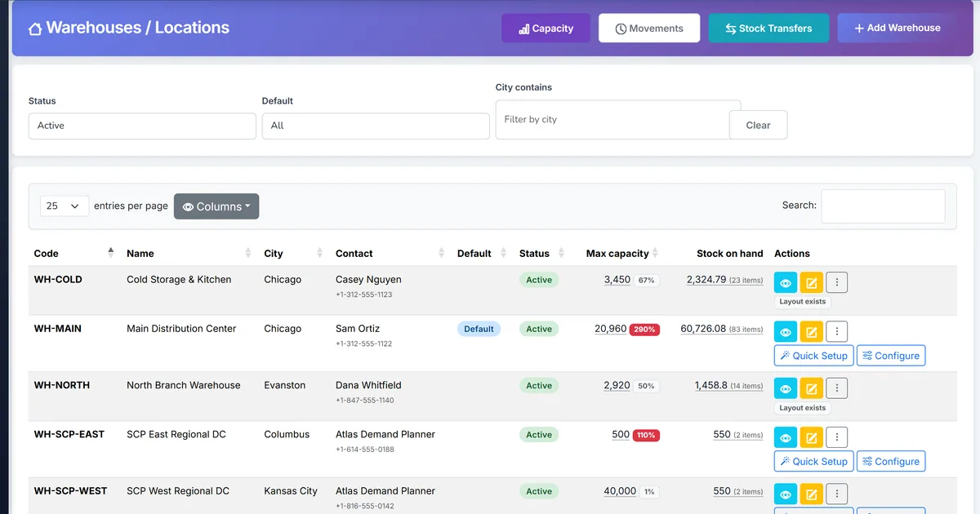
Task: Sort the table by City column
Action: [294, 253]
